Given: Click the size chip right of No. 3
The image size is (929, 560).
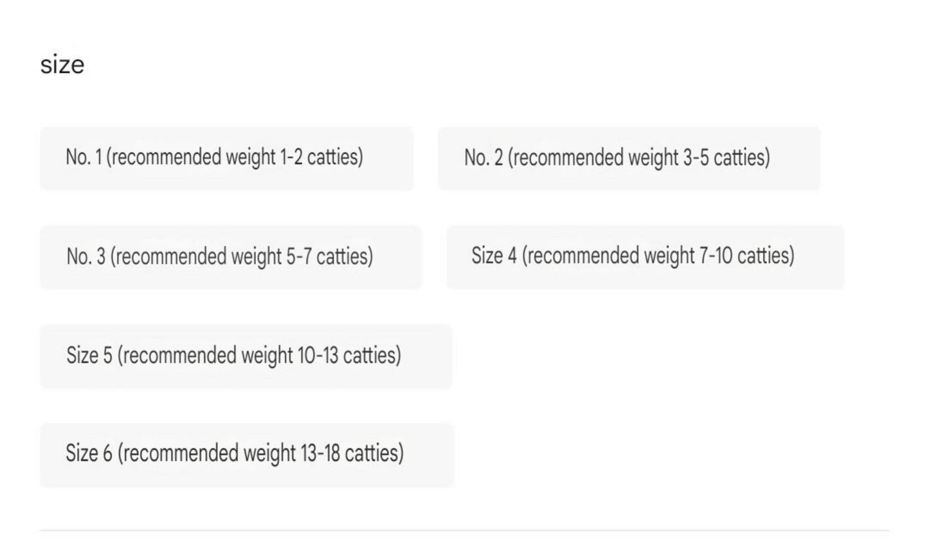Looking at the screenshot, I should [x=645, y=257].
